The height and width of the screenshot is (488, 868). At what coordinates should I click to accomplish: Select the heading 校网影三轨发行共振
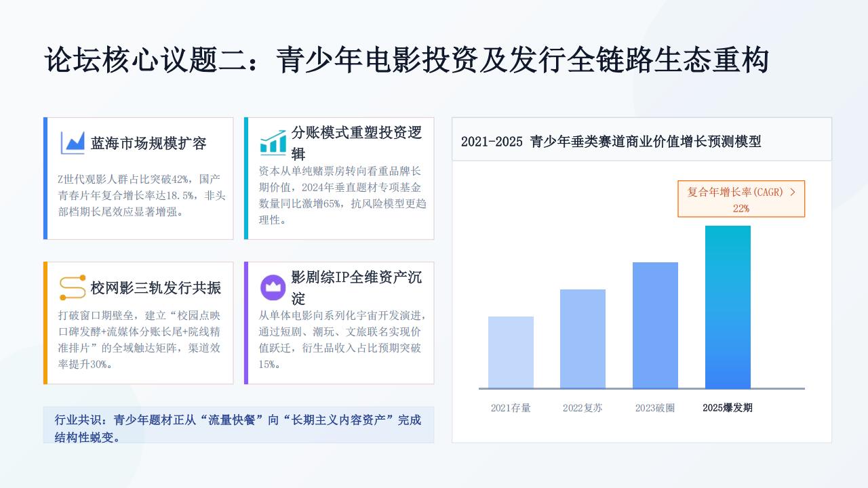(x=156, y=288)
